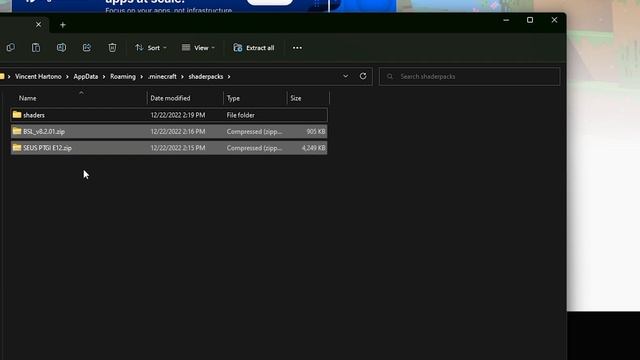Minimize the File Explorer window

(x=506, y=20)
